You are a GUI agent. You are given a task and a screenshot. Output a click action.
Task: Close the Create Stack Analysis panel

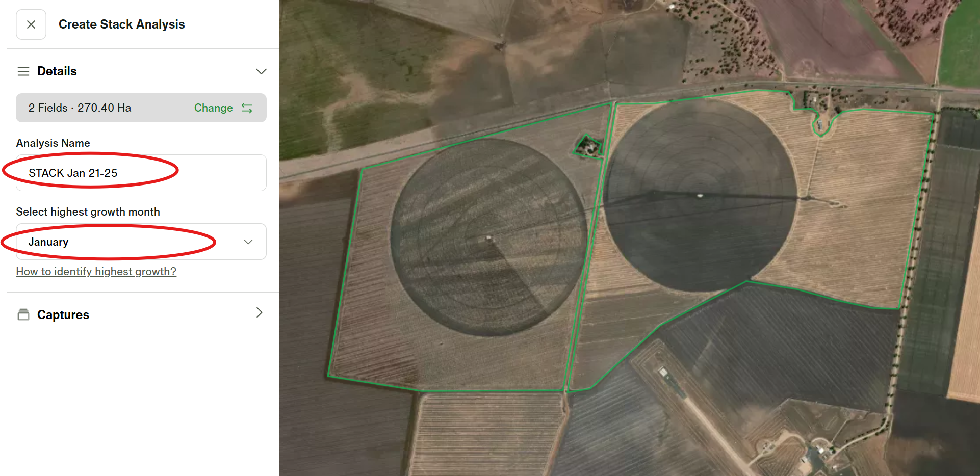(x=31, y=24)
